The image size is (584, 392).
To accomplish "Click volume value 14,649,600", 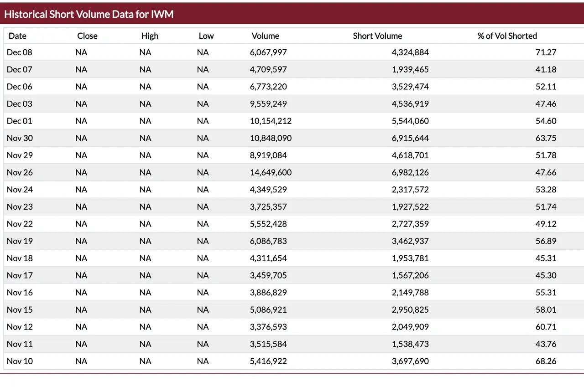I will 271,173.
